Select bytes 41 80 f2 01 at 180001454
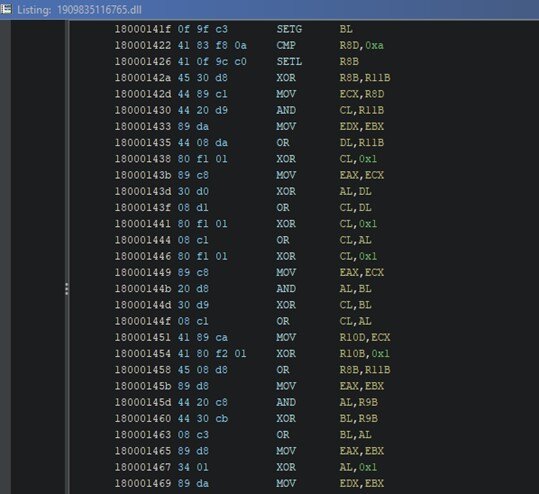The height and width of the screenshot is (494, 539). [x=212, y=353]
